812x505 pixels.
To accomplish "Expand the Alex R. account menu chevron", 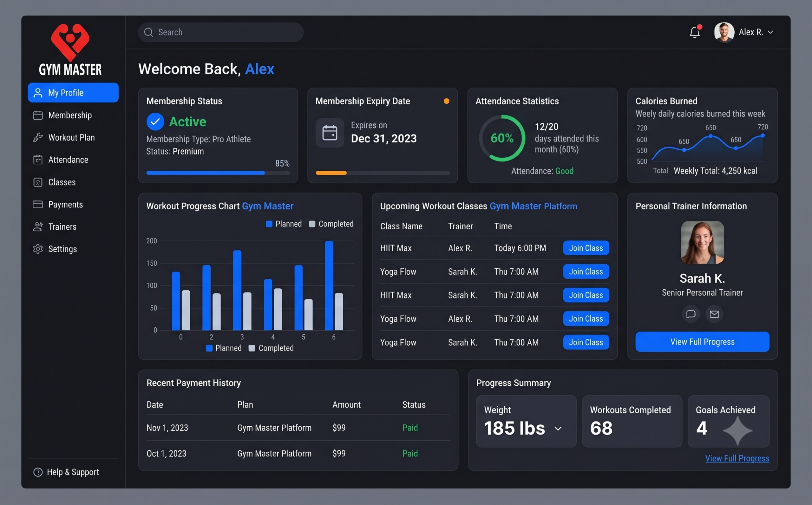I will coord(770,32).
